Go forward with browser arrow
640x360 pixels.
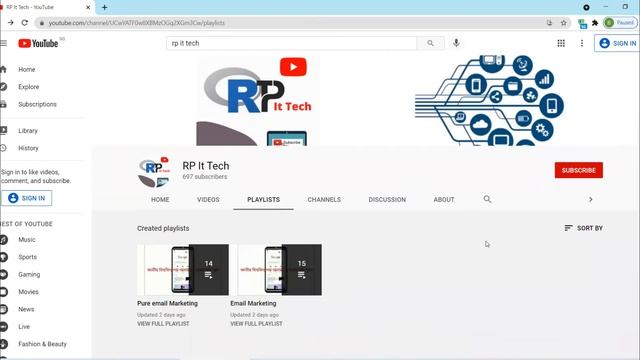(x=11, y=23)
